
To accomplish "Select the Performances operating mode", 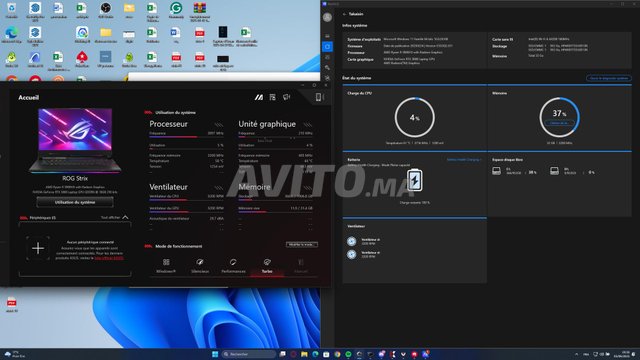I will click(x=233, y=266).
